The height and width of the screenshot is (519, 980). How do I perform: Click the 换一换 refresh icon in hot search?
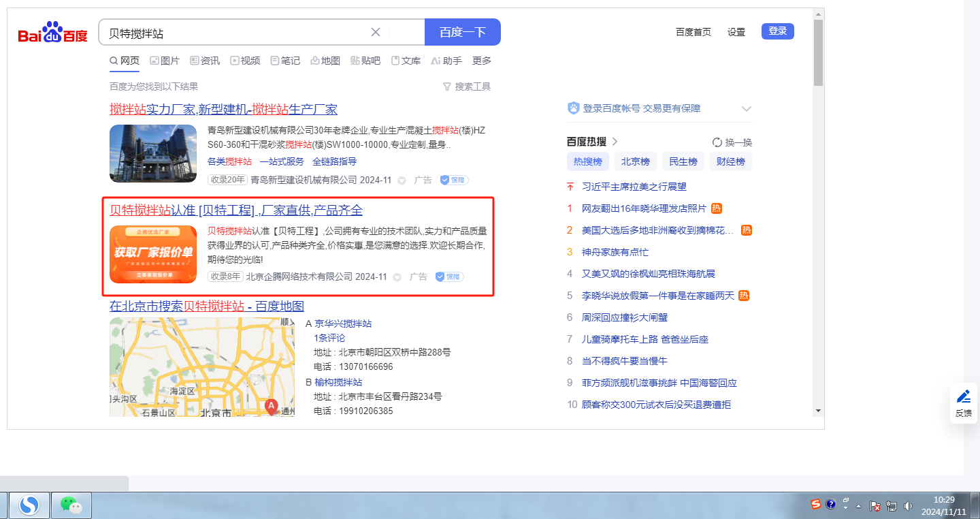717,142
